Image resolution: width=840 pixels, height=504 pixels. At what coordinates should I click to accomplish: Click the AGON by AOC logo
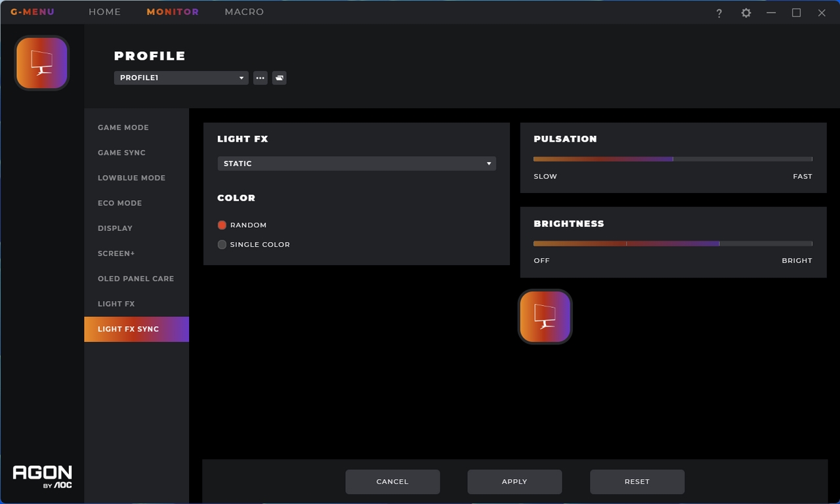[43, 476]
